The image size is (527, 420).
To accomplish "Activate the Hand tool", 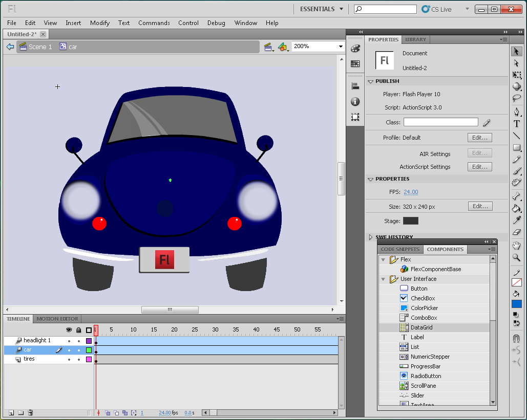I will click(x=516, y=246).
